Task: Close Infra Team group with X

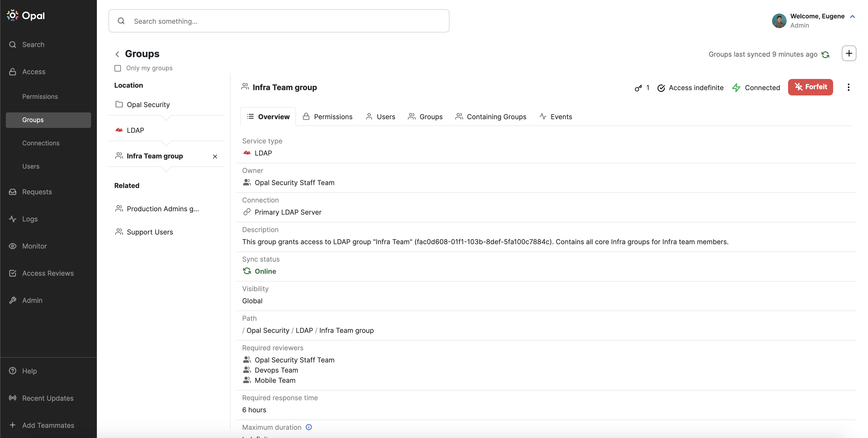Action: 215,157
